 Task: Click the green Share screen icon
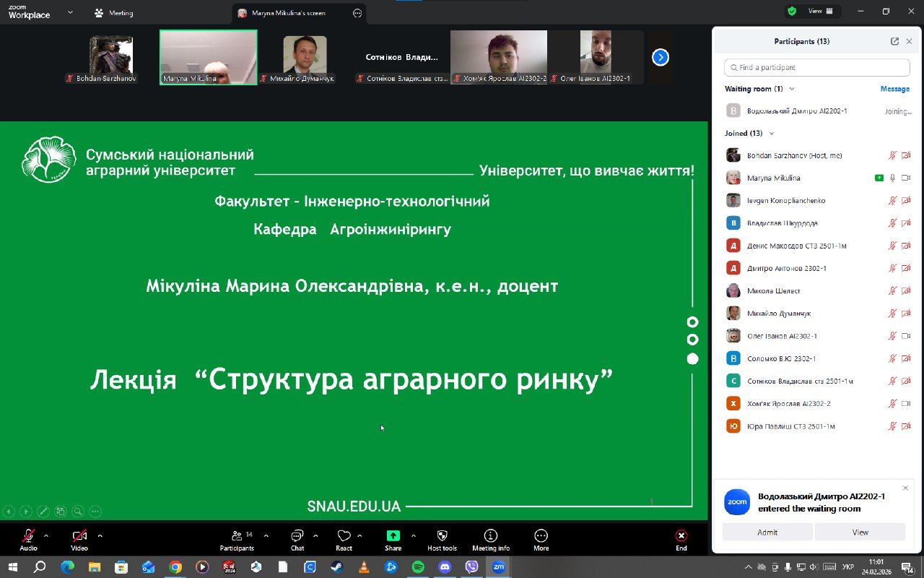click(393, 536)
